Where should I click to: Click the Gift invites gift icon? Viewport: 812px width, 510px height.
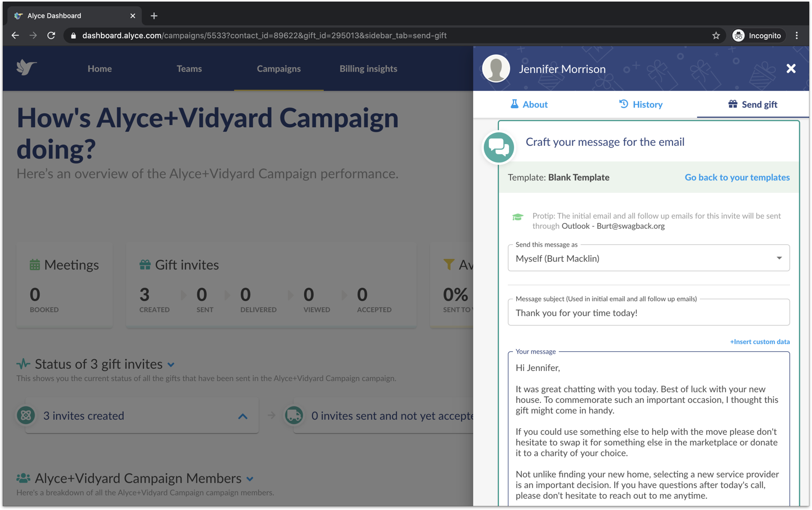(x=145, y=265)
